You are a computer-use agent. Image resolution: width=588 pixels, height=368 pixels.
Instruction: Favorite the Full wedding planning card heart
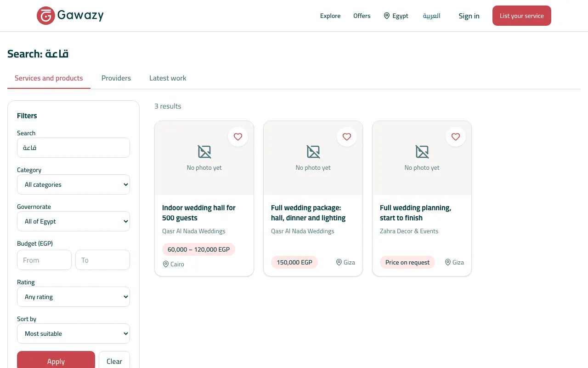coord(456,137)
